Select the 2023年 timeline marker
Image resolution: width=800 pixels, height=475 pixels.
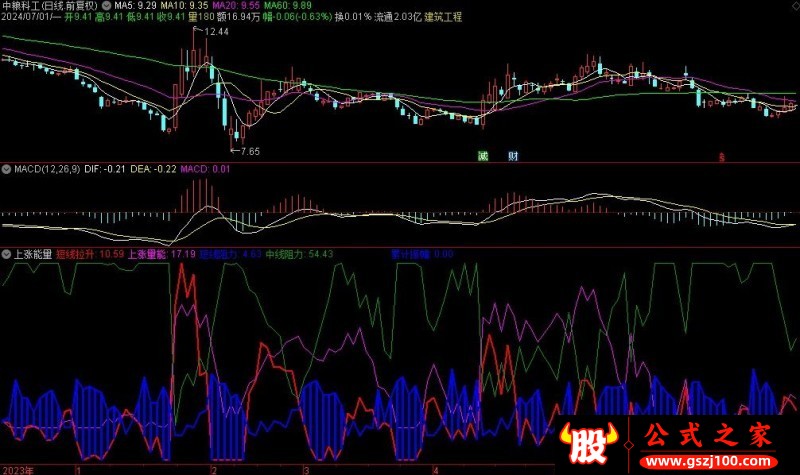18,470
